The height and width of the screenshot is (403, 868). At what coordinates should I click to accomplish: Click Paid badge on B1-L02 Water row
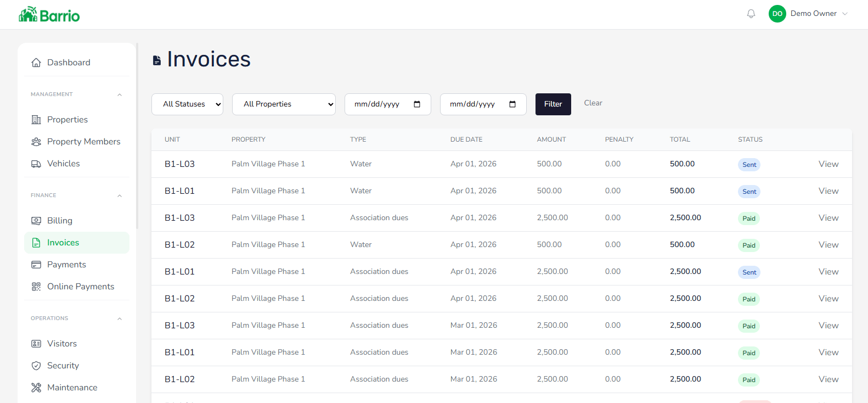tap(749, 245)
